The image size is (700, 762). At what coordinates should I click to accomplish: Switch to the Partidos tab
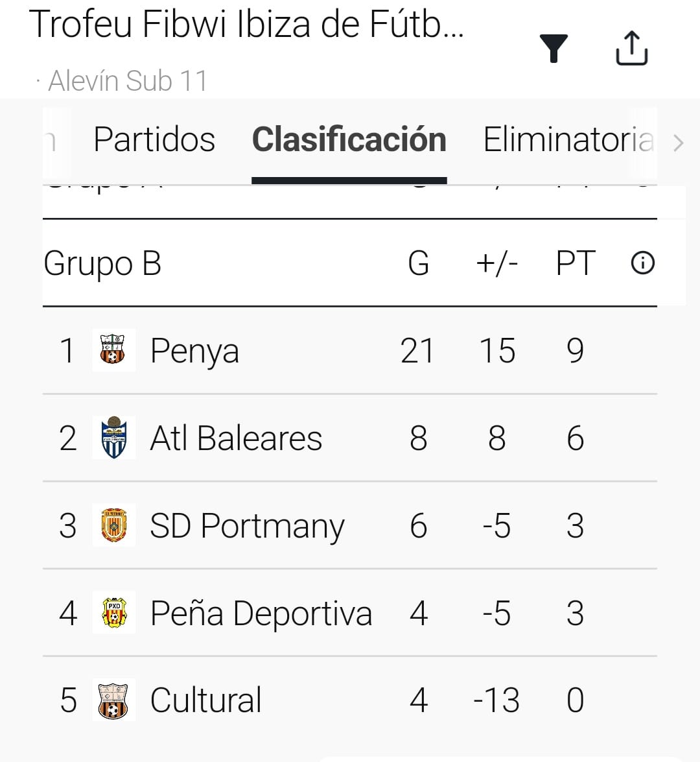pos(154,140)
